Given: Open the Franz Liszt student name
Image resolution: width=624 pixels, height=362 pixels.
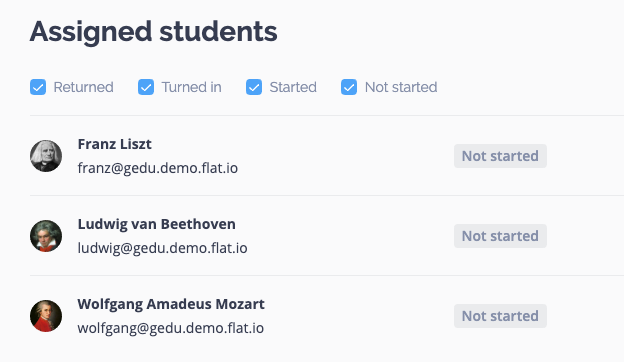Looking at the screenshot, I should [x=115, y=144].
